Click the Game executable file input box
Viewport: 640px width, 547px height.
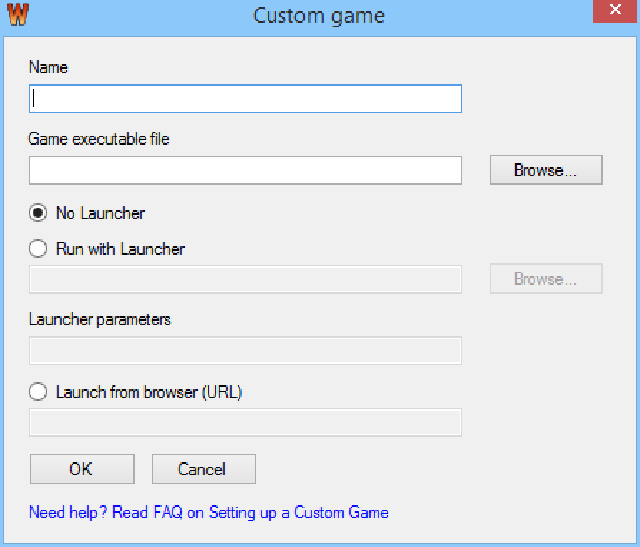[x=245, y=171]
